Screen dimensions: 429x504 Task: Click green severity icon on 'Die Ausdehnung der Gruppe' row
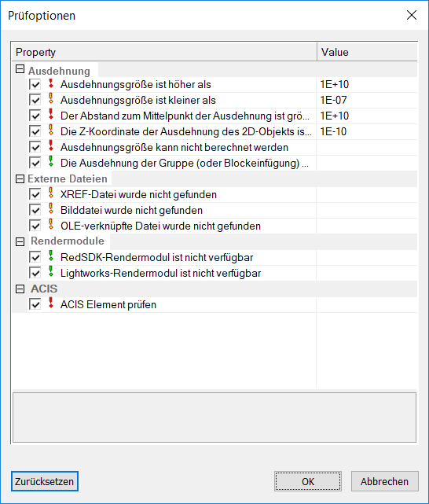[x=51, y=162]
